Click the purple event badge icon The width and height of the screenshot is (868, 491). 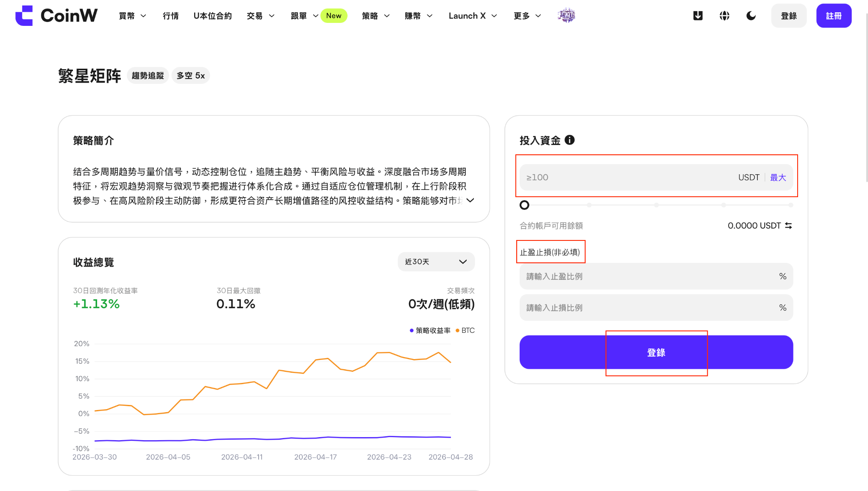(x=567, y=16)
